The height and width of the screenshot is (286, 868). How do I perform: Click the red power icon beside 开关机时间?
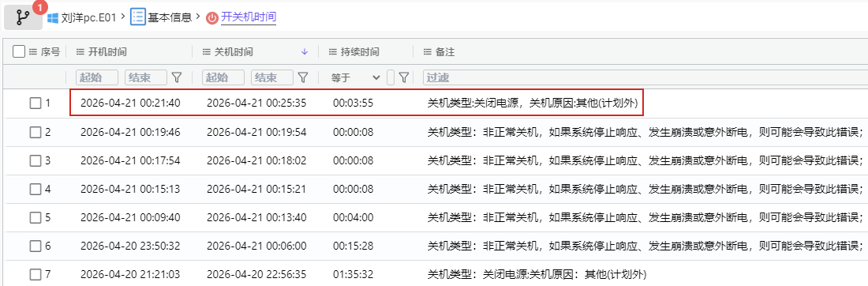211,18
